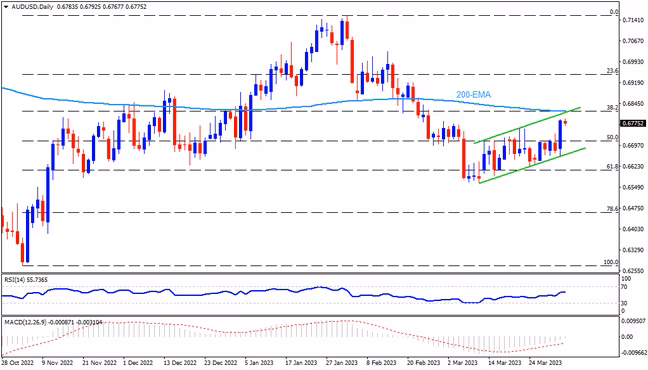Click the 24 Mar 2023 date label
The width and height of the screenshot is (648, 370).
click(545, 363)
